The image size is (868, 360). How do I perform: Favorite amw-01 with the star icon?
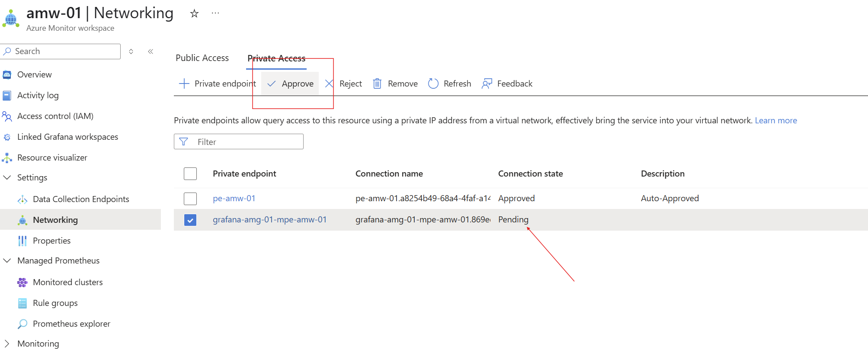pyautogui.click(x=194, y=13)
